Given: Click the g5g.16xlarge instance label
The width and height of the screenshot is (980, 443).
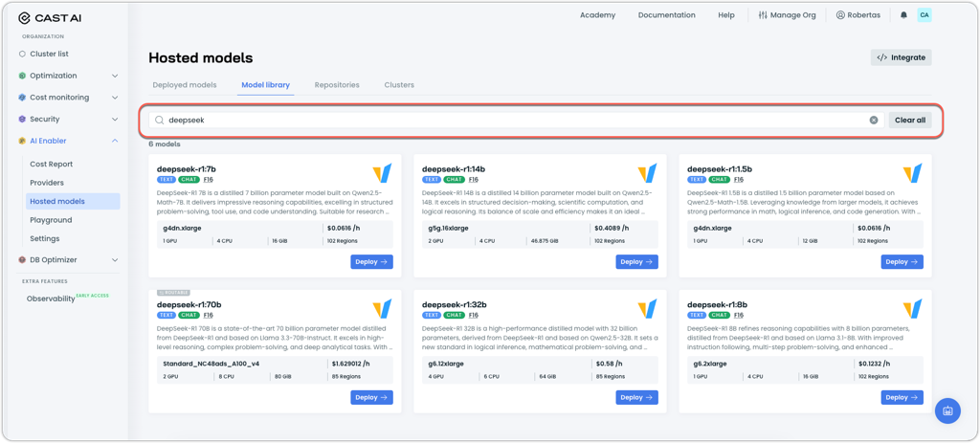Looking at the screenshot, I should click(449, 228).
